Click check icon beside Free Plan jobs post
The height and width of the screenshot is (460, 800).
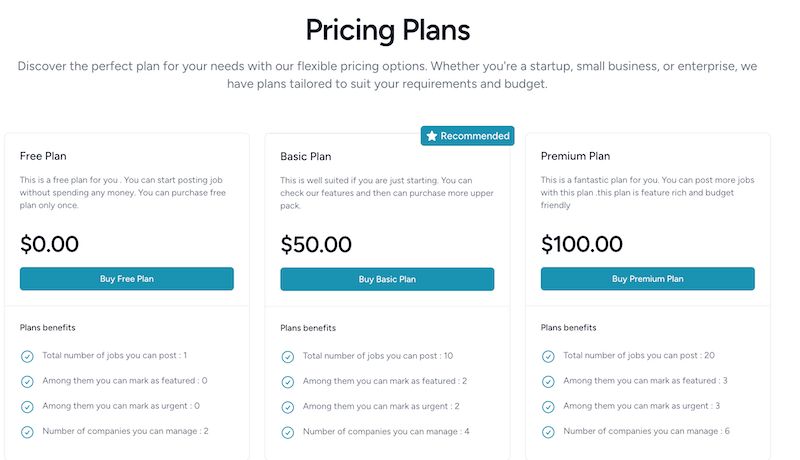(x=27, y=356)
